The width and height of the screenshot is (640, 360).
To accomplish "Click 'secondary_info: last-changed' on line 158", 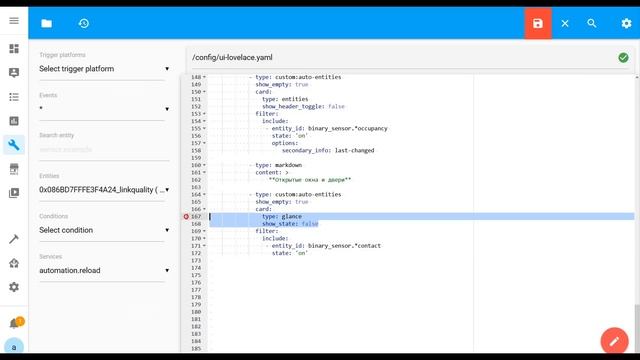I will click(328, 150).
